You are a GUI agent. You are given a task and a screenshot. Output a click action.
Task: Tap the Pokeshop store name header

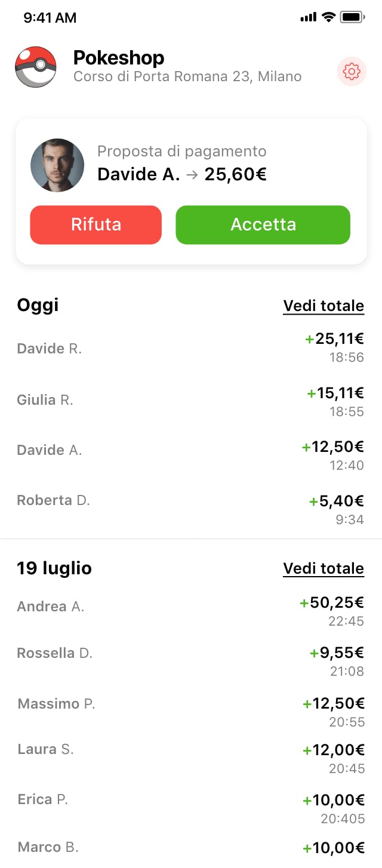click(x=119, y=58)
